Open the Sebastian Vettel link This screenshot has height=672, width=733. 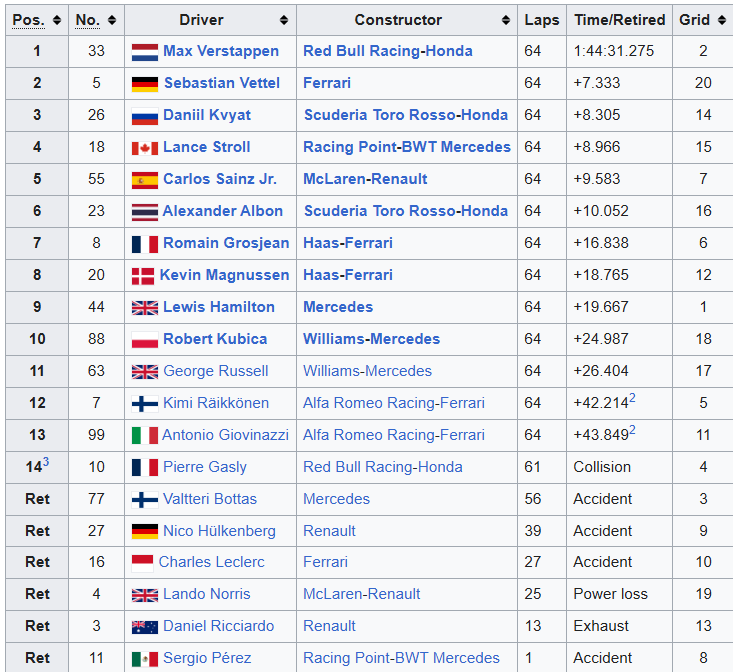[222, 83]
